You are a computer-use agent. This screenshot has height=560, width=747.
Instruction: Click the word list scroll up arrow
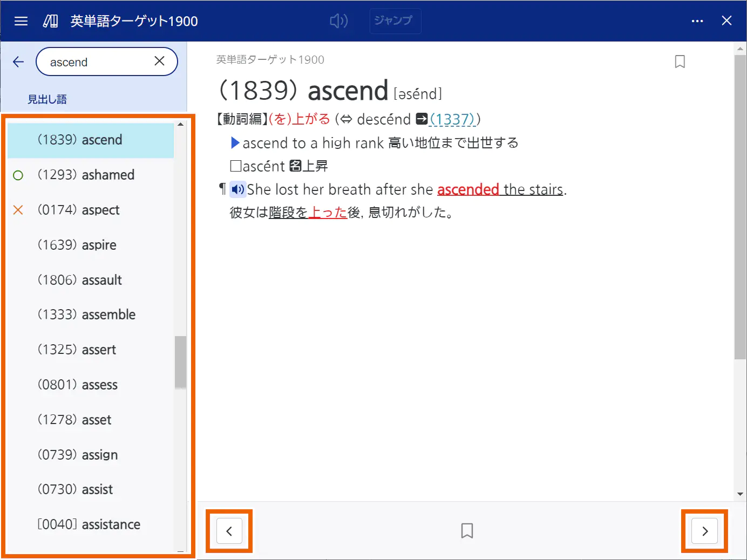click(180, 124)
